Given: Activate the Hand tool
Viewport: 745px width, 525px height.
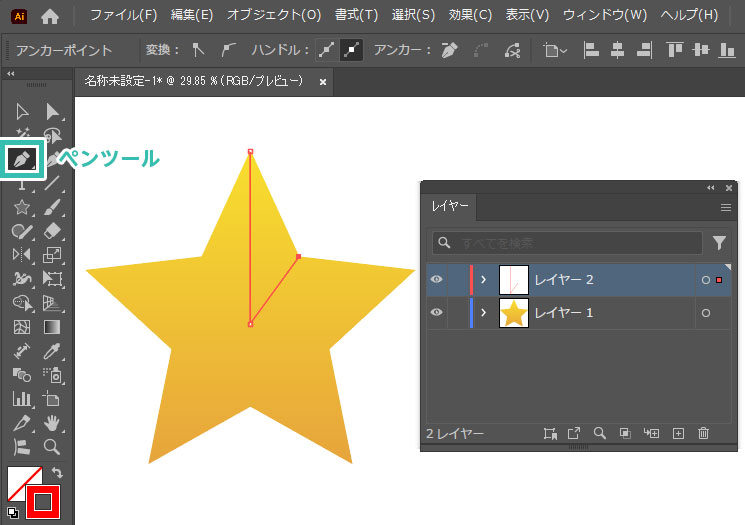Looking at the screenshot, I should tap(52, 423).
